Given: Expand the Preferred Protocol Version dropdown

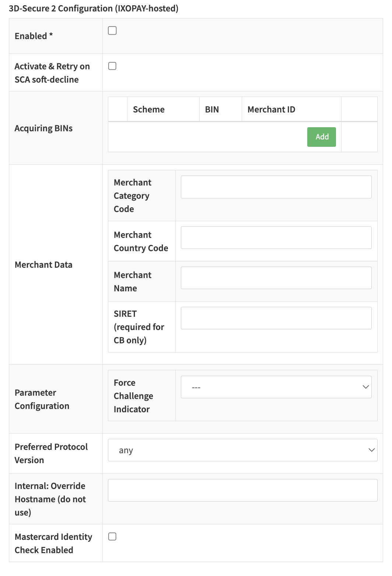Looking at the screenshot, I should point(242,450).
